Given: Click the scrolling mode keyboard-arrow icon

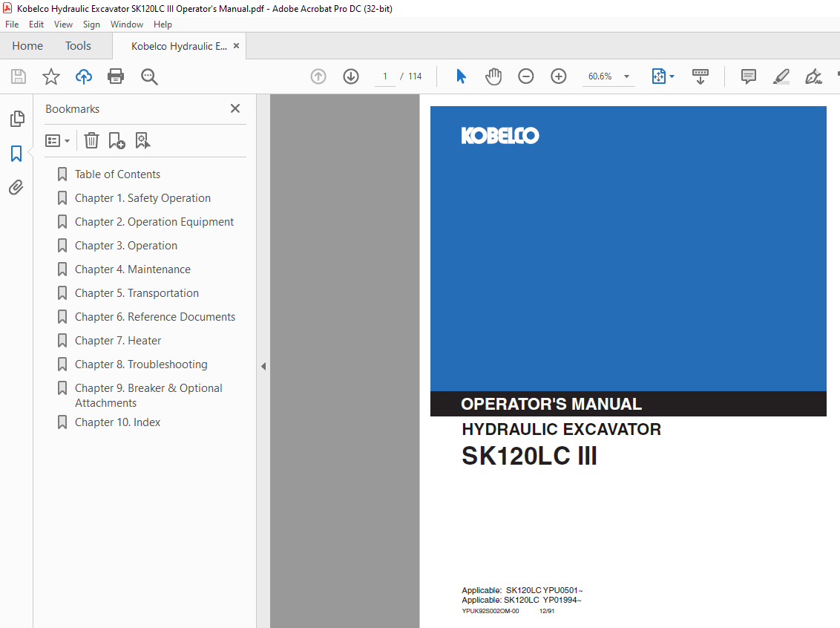Looking at the screenshot, I should pyautogui.click(x=700, y=76).
